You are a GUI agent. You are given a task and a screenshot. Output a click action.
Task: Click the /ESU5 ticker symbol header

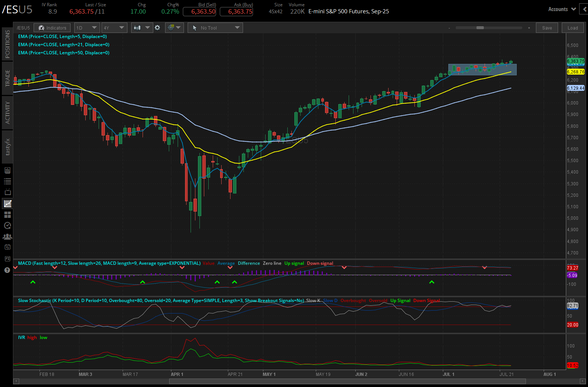click(x=17, y=9)
